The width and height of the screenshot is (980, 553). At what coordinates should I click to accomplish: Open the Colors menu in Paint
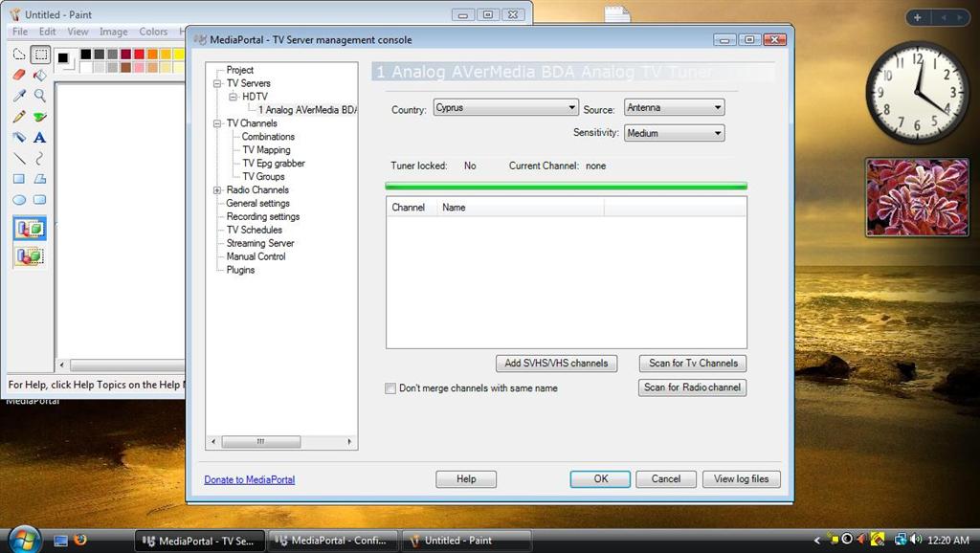(153, 32)
